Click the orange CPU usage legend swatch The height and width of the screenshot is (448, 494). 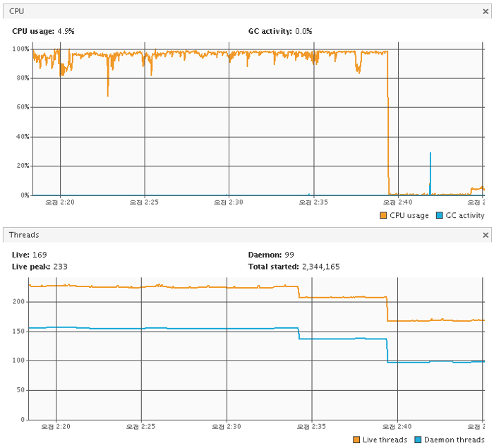click(383, 215)
